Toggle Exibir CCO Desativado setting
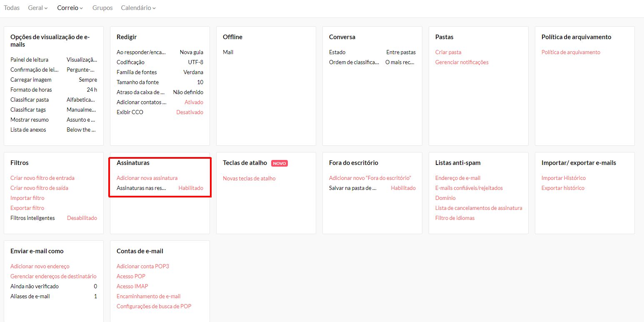The image size is (644, 322). pyautogui.click(x=190, y=112)
